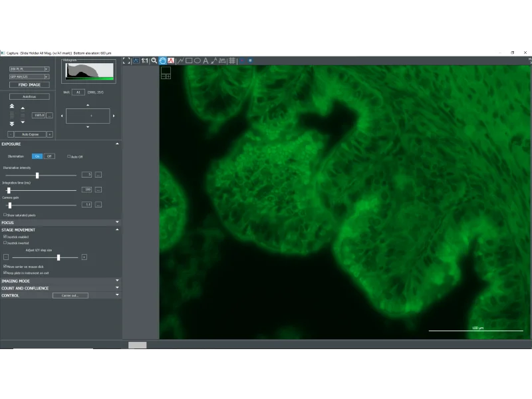The width and height of the screenshot is (532, 399).
Task: Decrease exposure with minus beside Auto Expose
Action: 11,134
